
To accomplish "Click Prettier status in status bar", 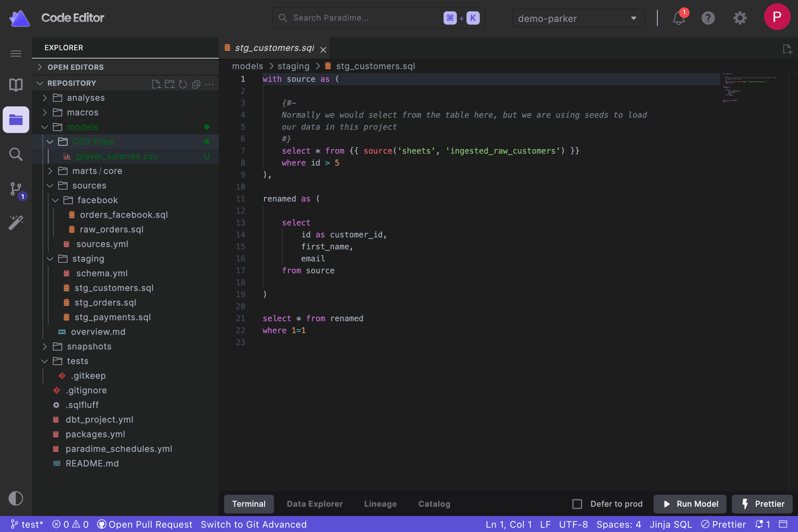I will pos(724,524).
